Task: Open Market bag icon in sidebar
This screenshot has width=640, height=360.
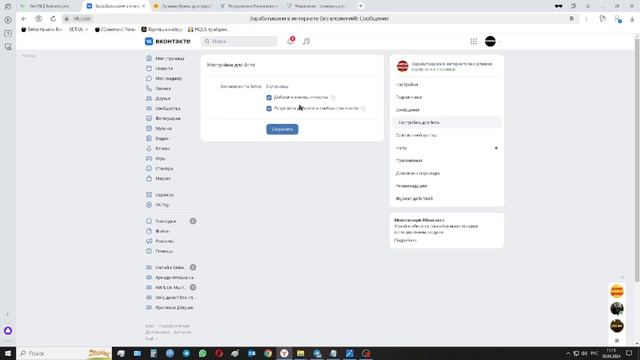Action: pyautogui.click(x=149, y=178)
